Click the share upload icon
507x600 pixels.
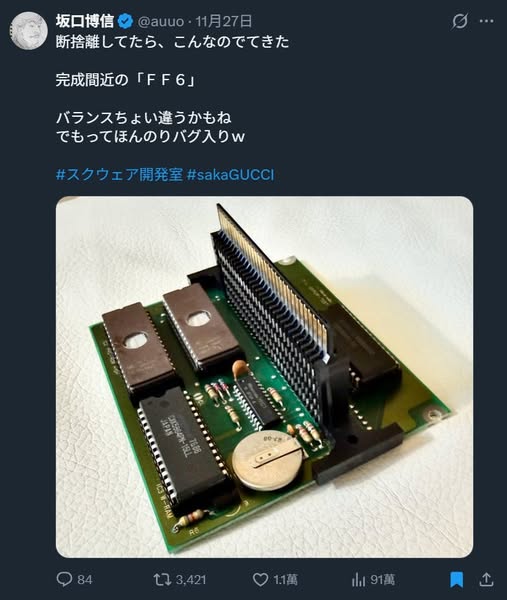[x=486, y=579]
